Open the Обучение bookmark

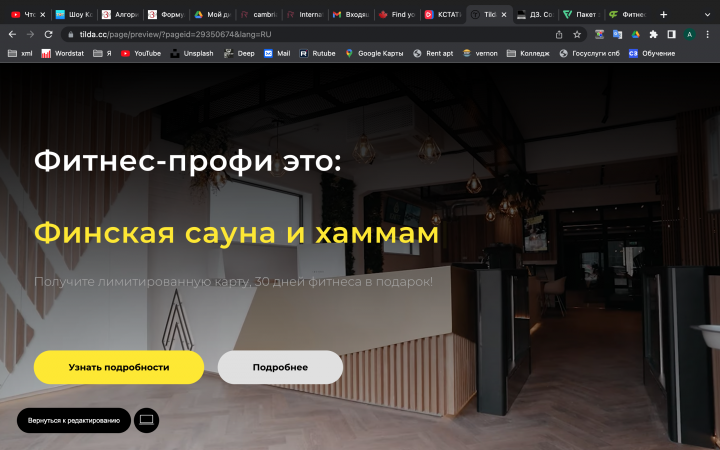(x=652, y=53)
